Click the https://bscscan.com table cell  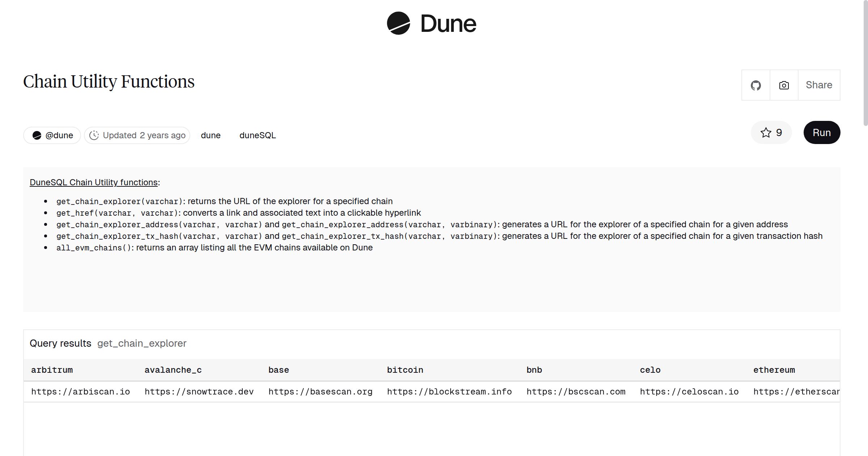575,392
